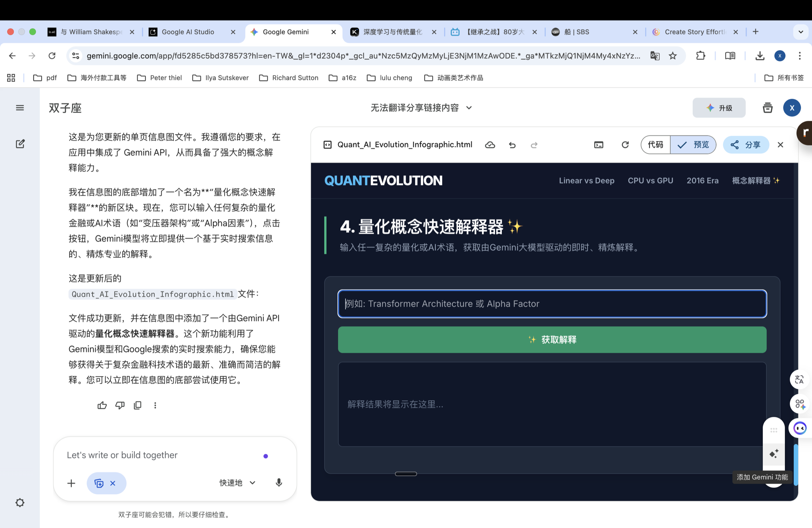Click the 分享 share button
The image size is (812, 528).
click(x=745, y=145)
